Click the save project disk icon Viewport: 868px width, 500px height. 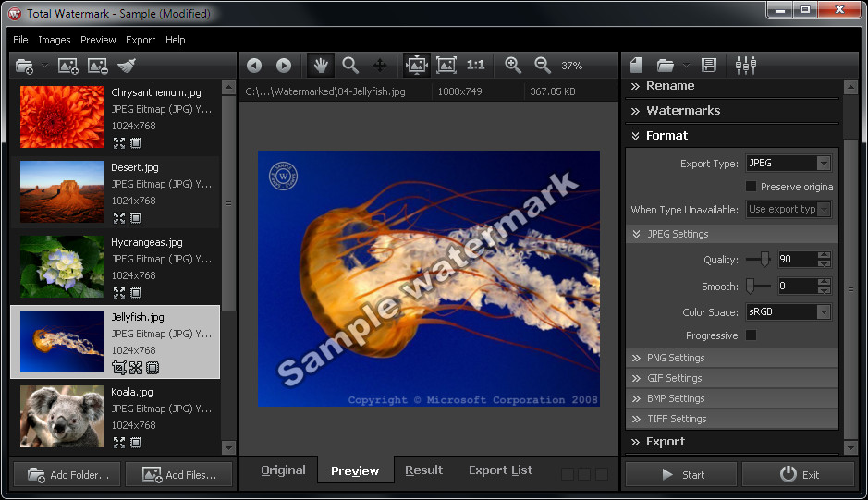(x=709, y=66)
